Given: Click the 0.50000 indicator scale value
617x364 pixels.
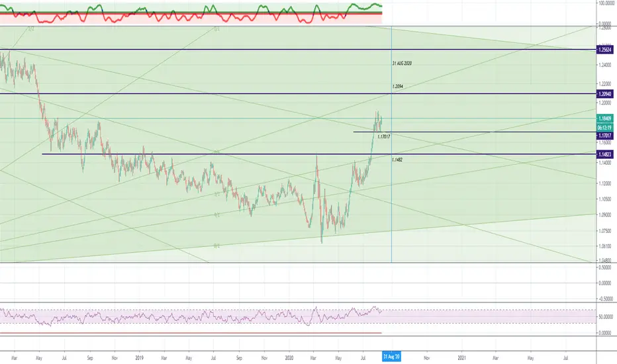Looking at the screenshot, I should coord(605,267).
